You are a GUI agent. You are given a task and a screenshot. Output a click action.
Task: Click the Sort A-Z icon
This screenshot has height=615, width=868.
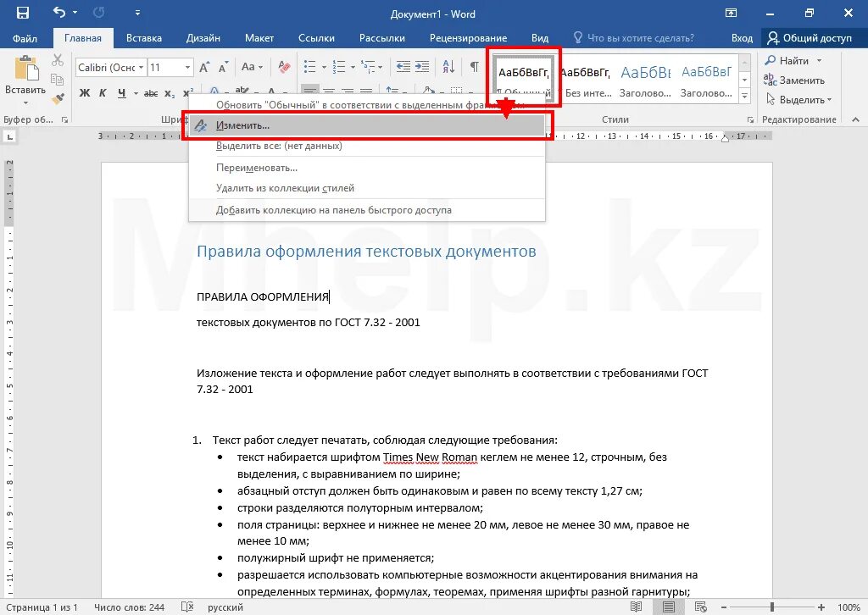(x=448, y=67)
